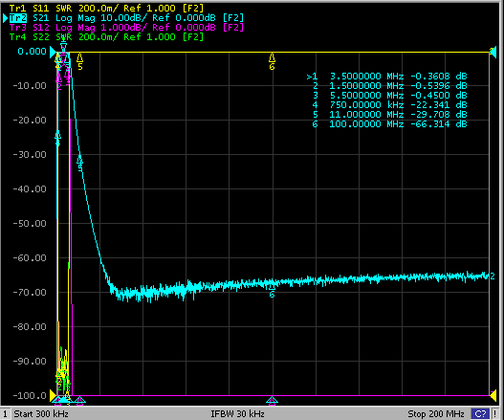Click yellow marker 5 at top of graph
504x420 pixels.
[x=80, y=62]
